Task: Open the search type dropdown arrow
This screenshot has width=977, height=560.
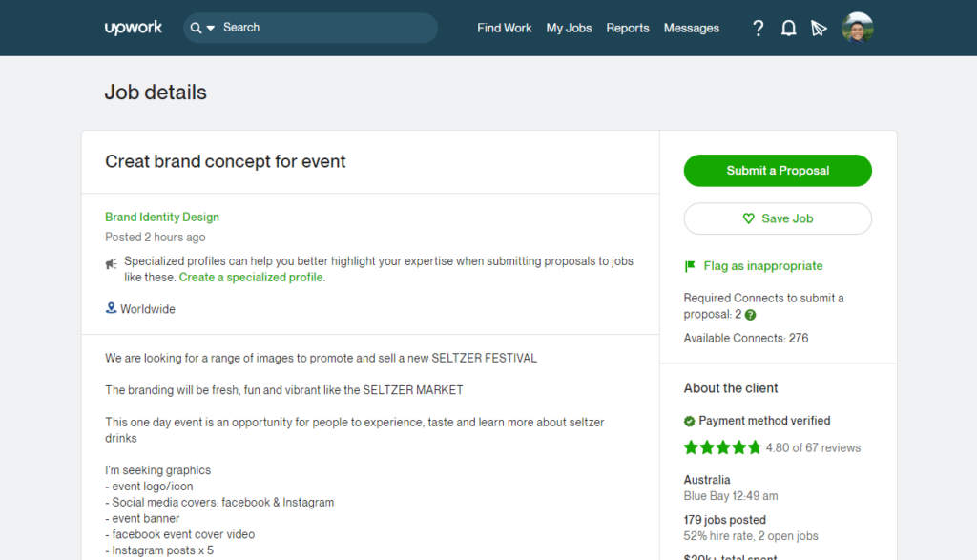Action: pyautogui.click(x=211, y=28)
